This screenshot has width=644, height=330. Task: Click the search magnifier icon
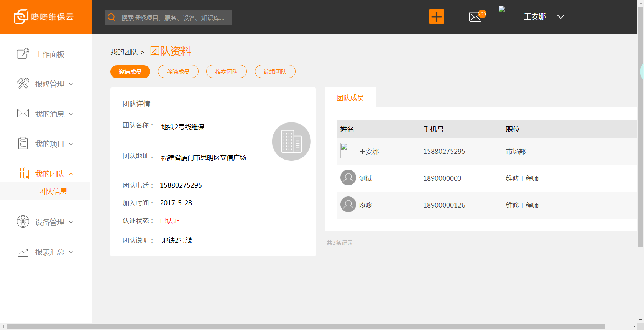tap(112, 17)
